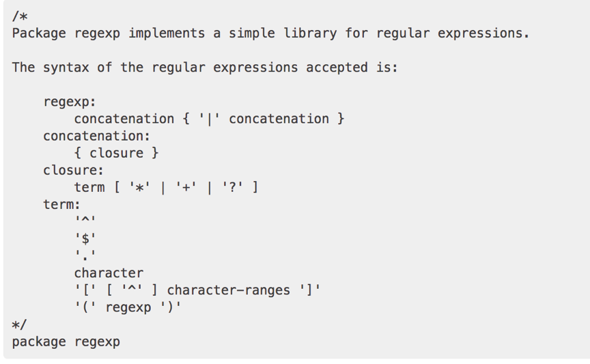Click the "closure:" rule heading
This screenshot has width=590, height=364.
pyautogui.click(x=74, y=170)
